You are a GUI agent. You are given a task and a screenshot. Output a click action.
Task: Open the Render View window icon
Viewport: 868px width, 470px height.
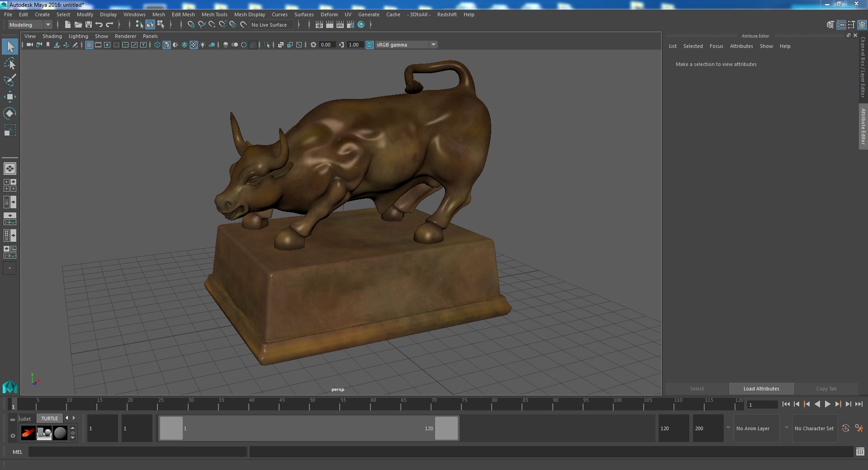tap(319, 25)
